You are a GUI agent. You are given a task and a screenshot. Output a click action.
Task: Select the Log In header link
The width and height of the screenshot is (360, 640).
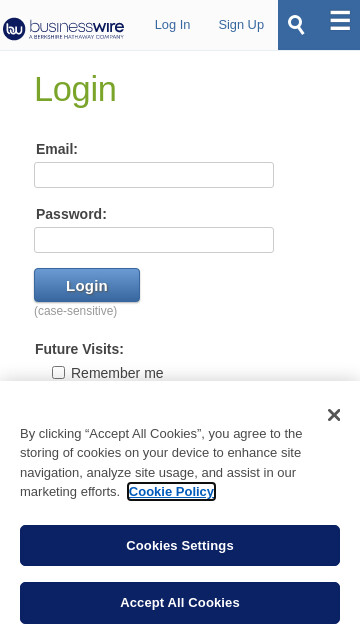coord(172,25)
